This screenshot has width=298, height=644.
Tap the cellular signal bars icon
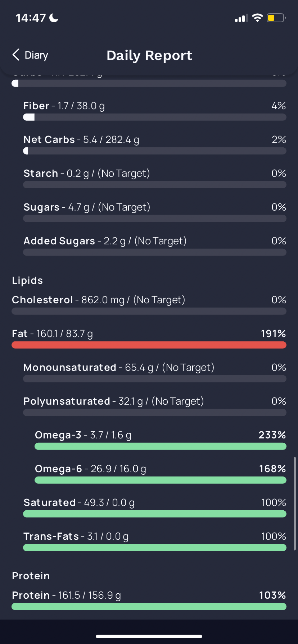click(241, 18)
